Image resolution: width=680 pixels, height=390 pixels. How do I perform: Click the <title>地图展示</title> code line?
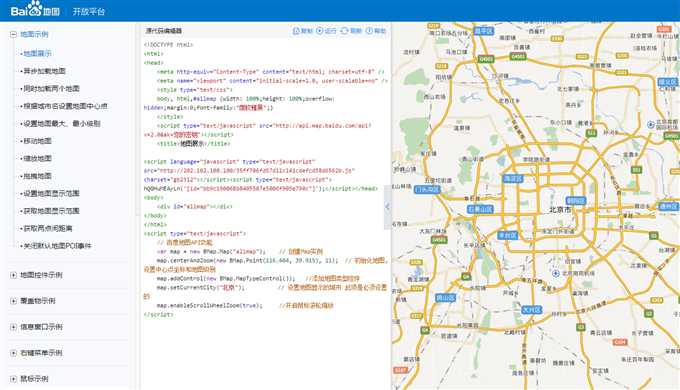coord(194,144)
